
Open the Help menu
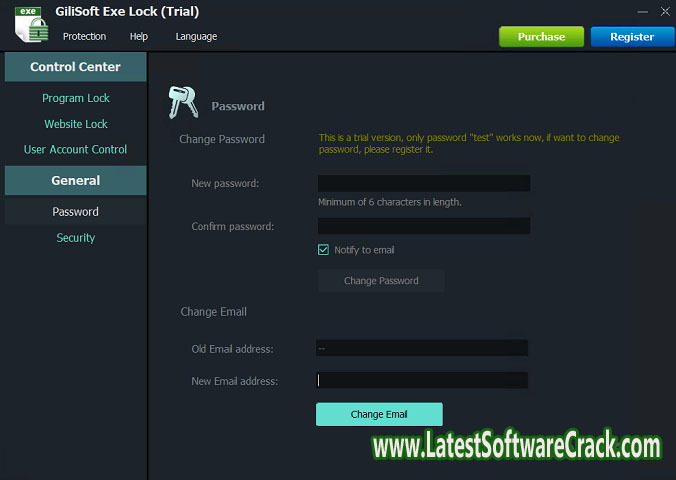point(139,37)
